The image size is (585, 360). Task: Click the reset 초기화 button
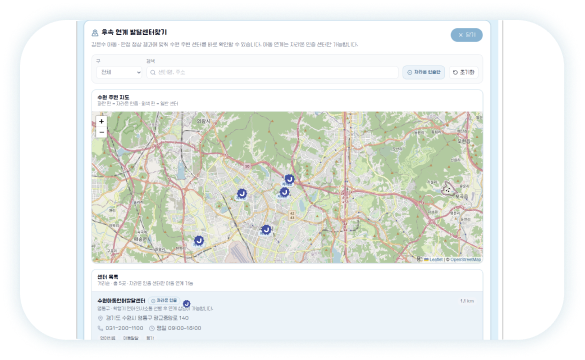tap(464, 72)
